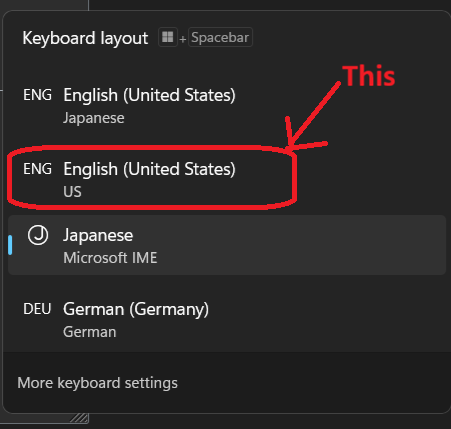Click the Windows key icon in shortcut hint

coord(167,37)
